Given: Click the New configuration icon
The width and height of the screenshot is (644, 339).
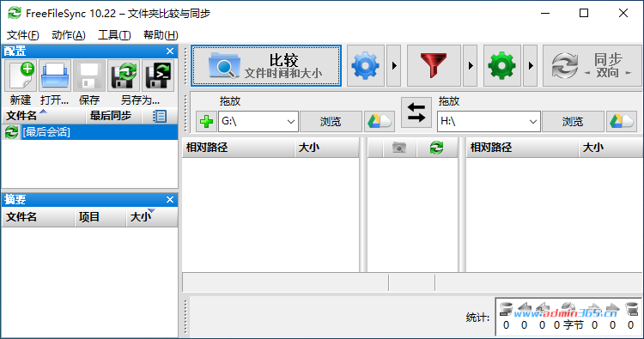Looking at the screenshot, I should (x=21, y=76).
